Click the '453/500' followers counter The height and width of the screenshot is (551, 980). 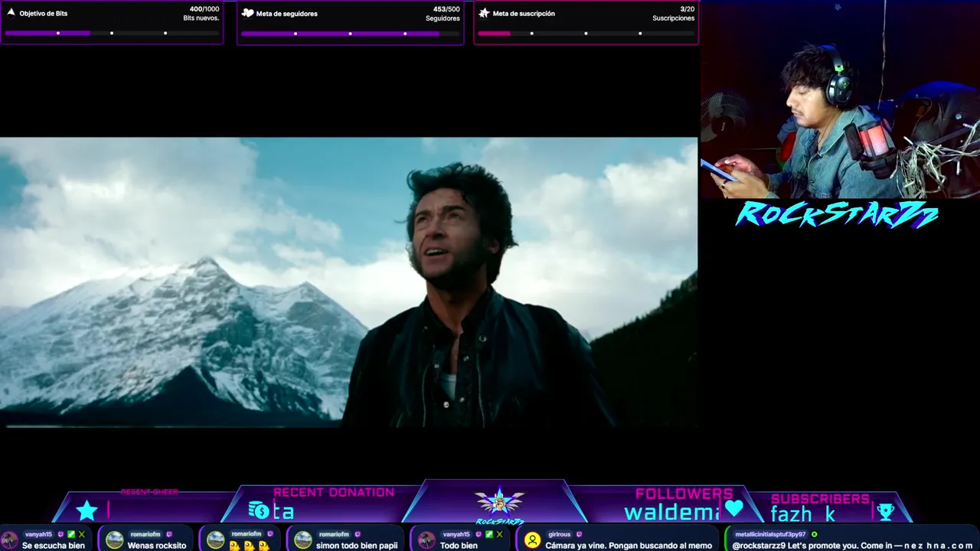point(446,9)
